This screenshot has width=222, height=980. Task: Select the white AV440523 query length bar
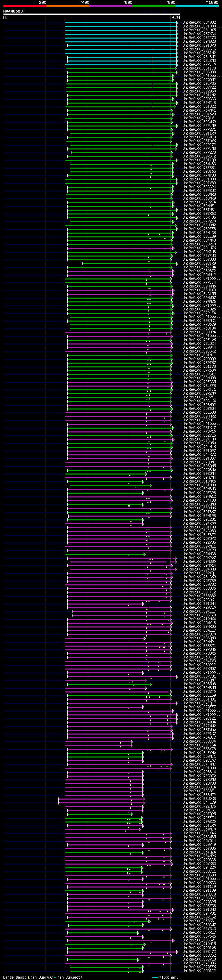click(92, 15)
